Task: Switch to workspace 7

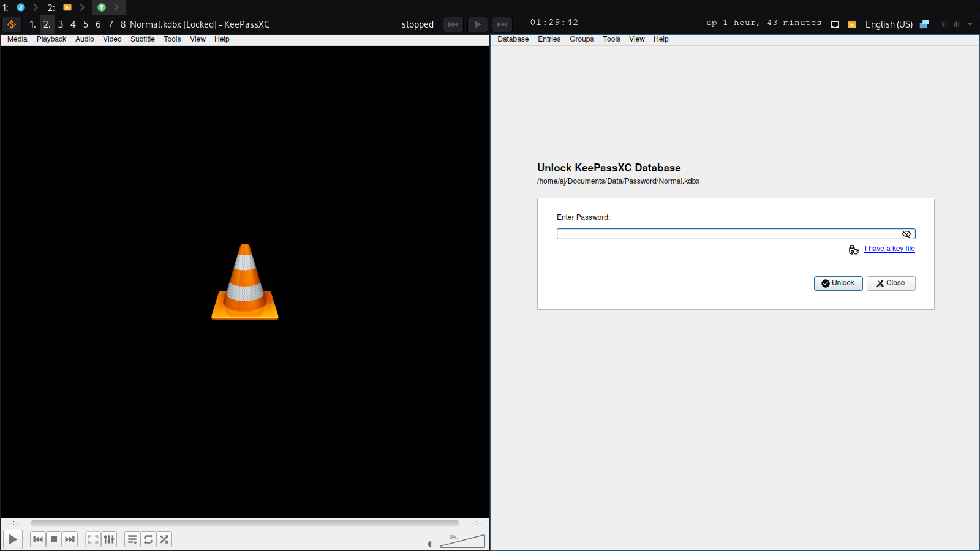Action: pyautogui.click(x=111, y=24)
